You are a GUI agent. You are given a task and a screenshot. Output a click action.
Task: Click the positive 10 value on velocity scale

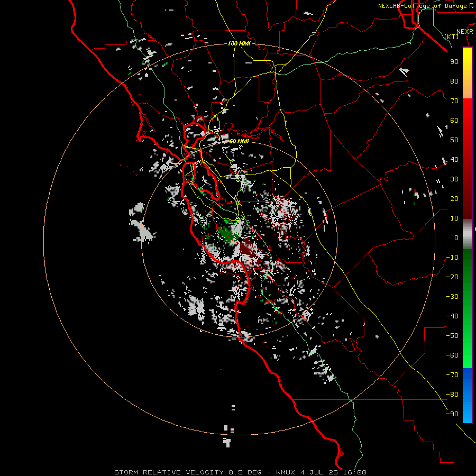point(454,218)
